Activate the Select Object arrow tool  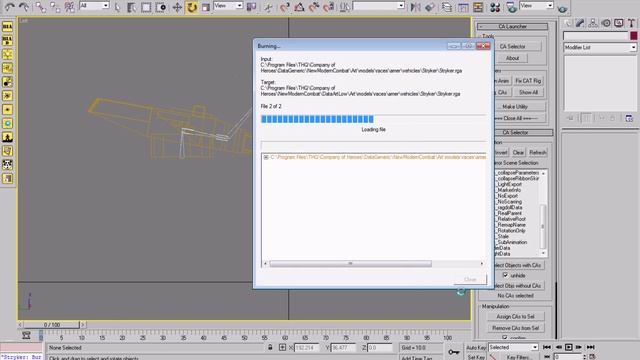click(x=118, y=7)
